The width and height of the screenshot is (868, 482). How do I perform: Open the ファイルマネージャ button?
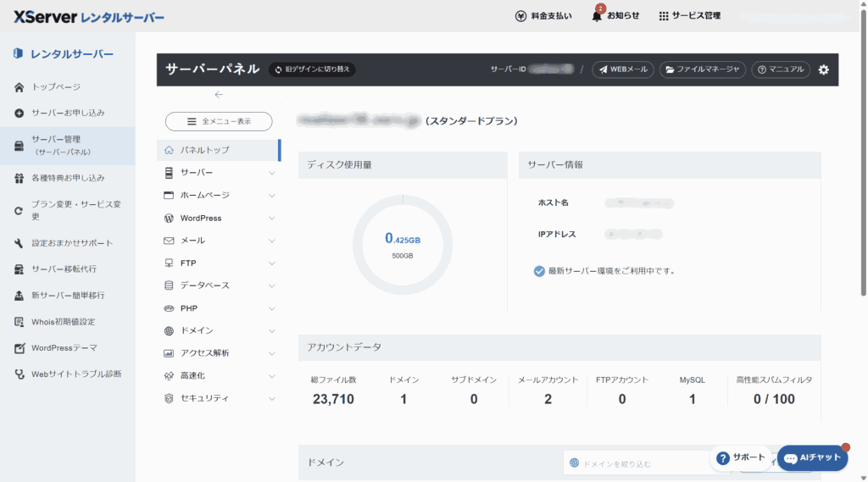pyautogui.click(x=702, y=69)
